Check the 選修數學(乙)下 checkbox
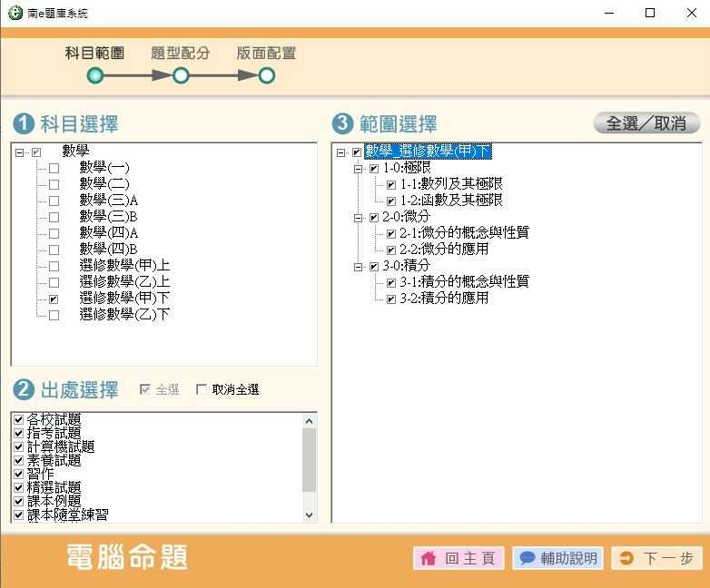The image size is (710, 588). pyautogui.click(x=54, y=315)
